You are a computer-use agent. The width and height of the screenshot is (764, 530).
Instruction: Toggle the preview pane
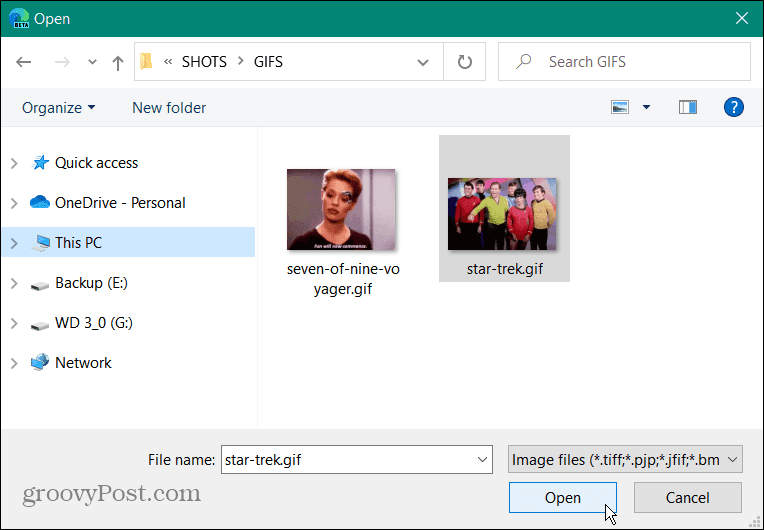688,107
